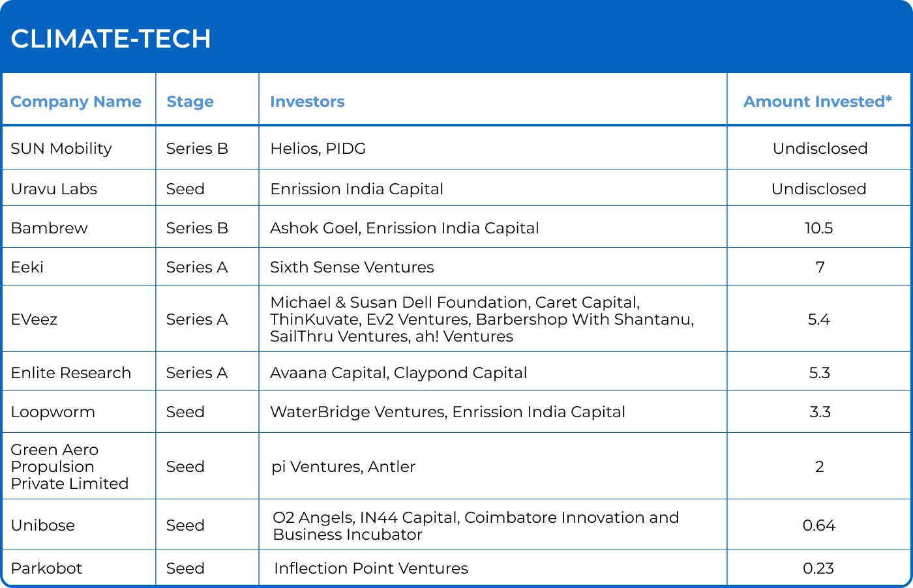
Task: Click the Parkobot company name
Action: (x=47, y=568)
